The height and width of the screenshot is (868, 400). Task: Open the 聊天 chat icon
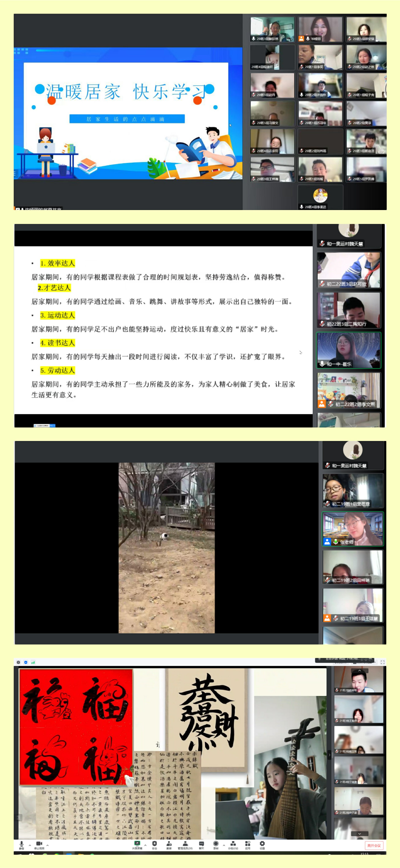pos(201,844)
